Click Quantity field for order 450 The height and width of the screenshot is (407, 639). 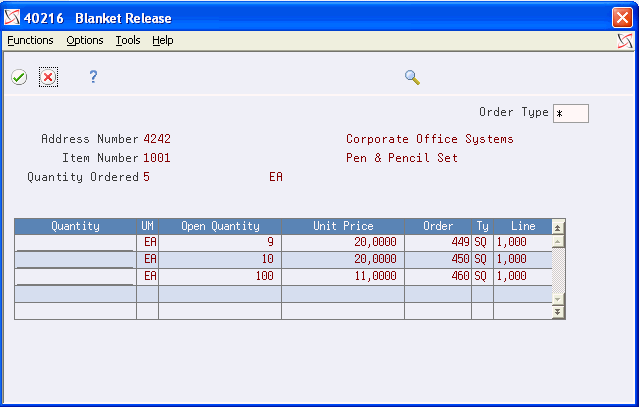[x=75, y=260]
